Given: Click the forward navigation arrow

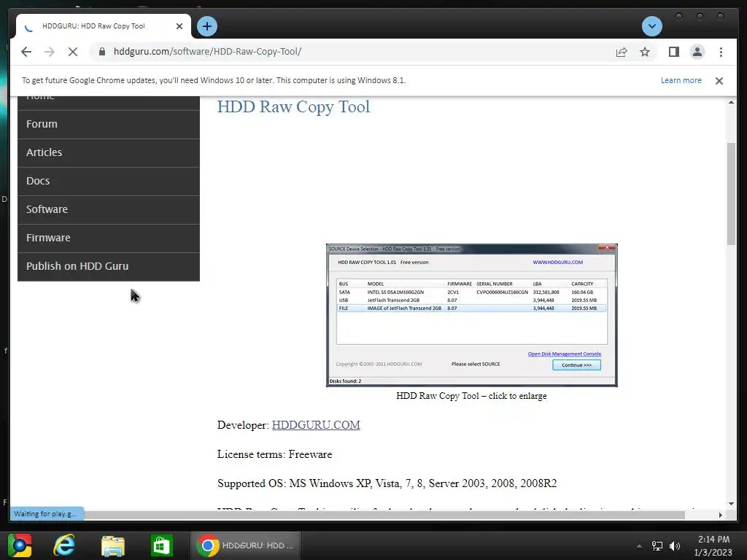Looking at the screenshot, I should click(x=50, y=52).
